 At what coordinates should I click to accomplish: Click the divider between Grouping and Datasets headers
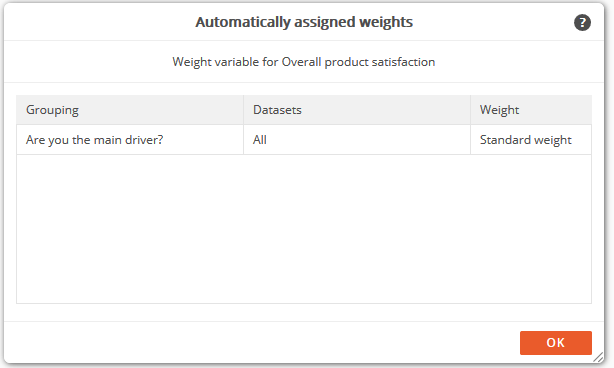point(244,110)
